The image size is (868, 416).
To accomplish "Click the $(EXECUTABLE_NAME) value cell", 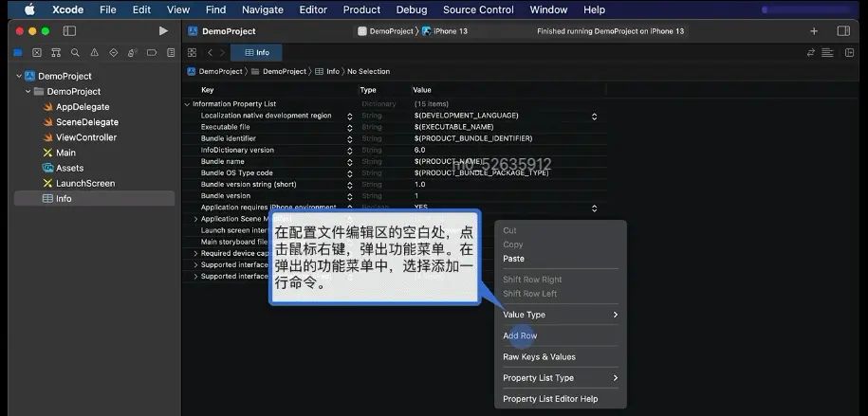I will point(454,127).
